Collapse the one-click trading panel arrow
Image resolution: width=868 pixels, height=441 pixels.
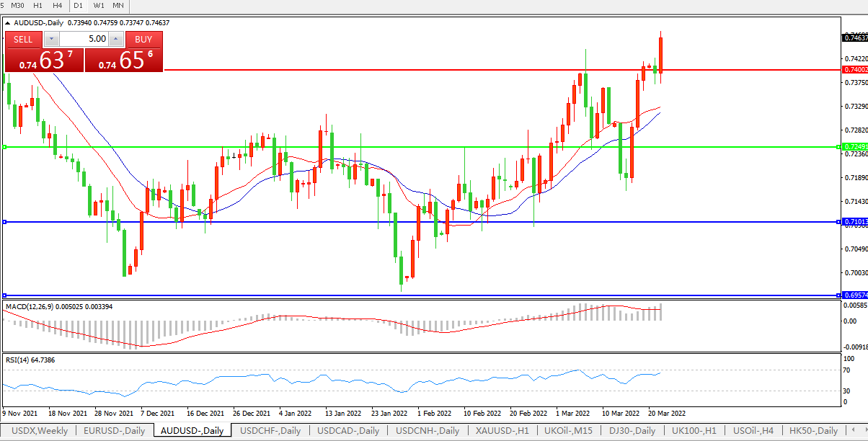click(x=8, y=23)
